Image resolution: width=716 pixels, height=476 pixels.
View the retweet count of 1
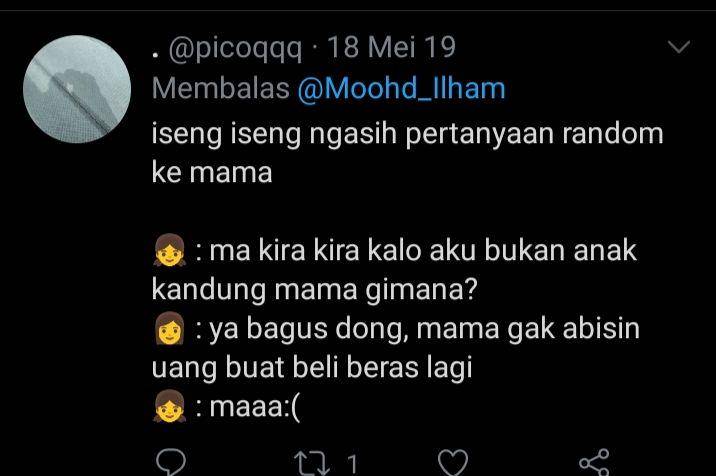352,464
